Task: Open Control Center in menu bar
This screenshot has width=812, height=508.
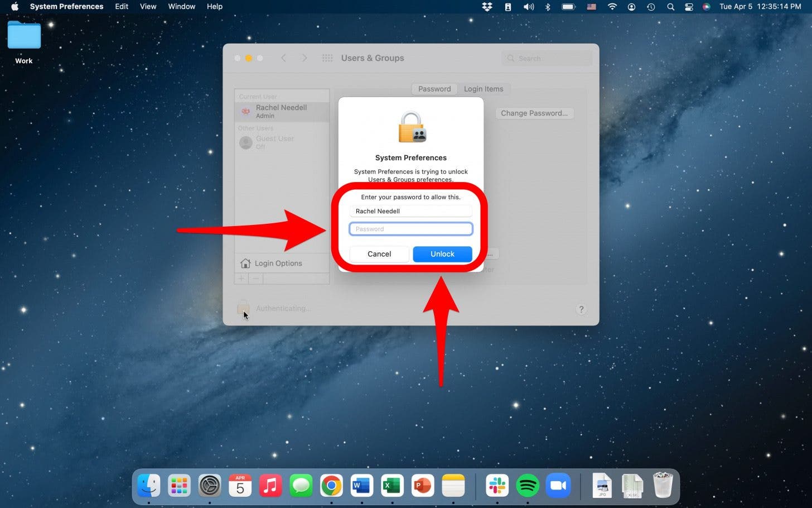Action: click(x=689, y=7)
